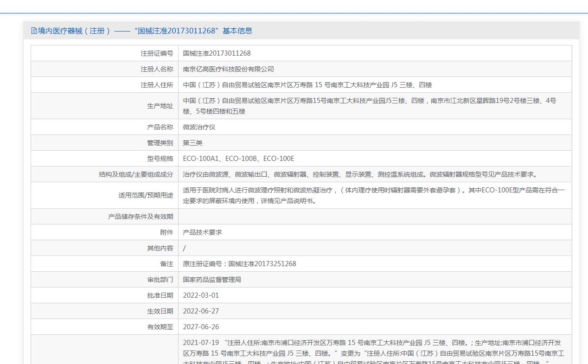Click effective date 2022-06-27

point(201,311)
